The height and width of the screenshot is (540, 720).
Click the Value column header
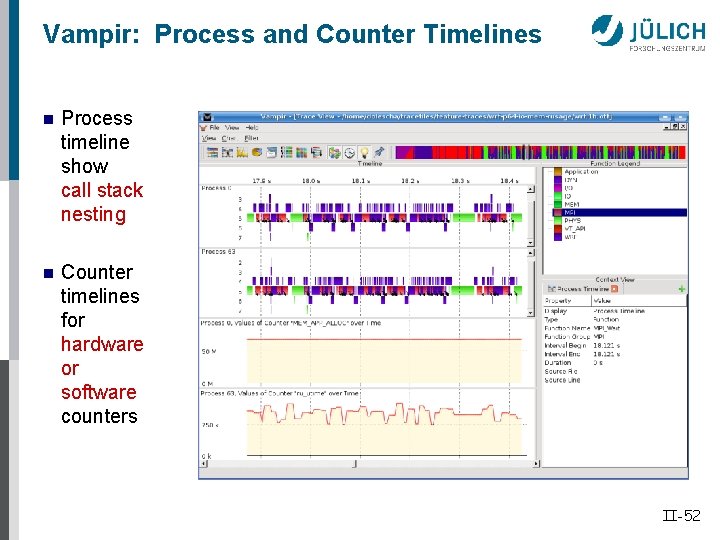click(639, 301)
